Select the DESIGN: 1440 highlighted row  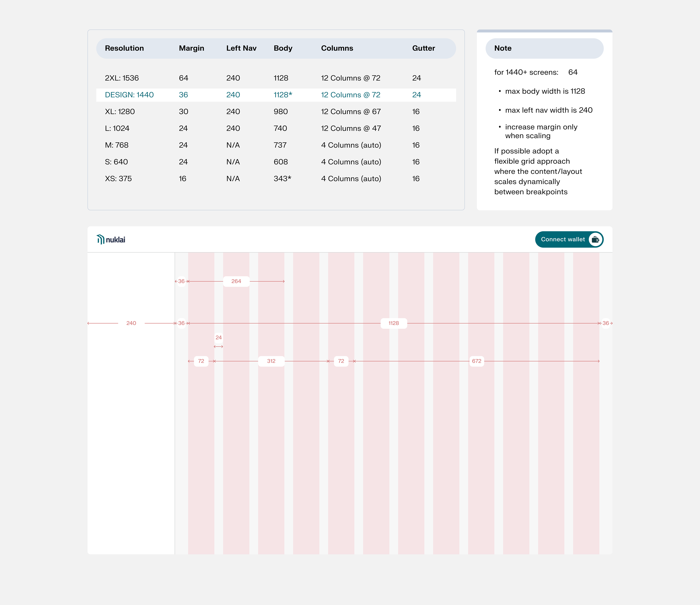[276, 95]
